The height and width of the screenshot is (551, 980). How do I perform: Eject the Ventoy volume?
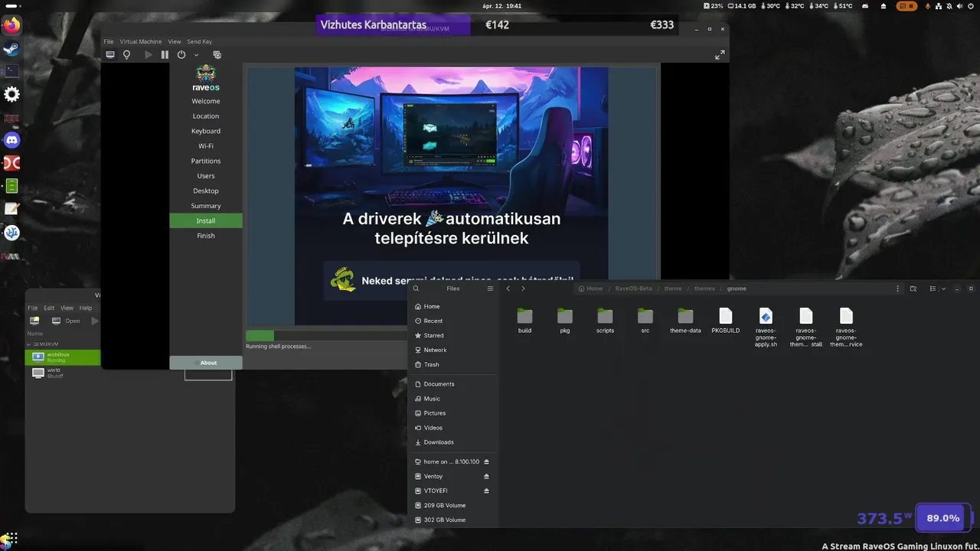[x=486, y=476]
